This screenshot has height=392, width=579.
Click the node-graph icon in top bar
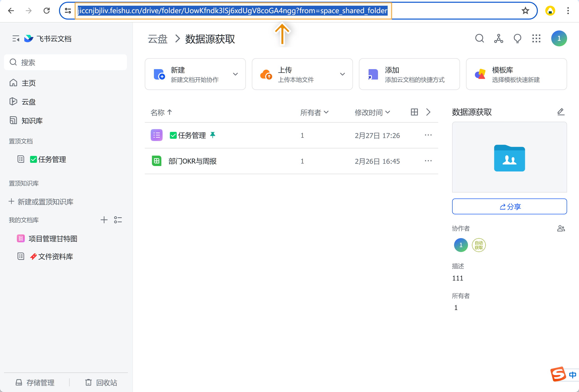[498, 39]
